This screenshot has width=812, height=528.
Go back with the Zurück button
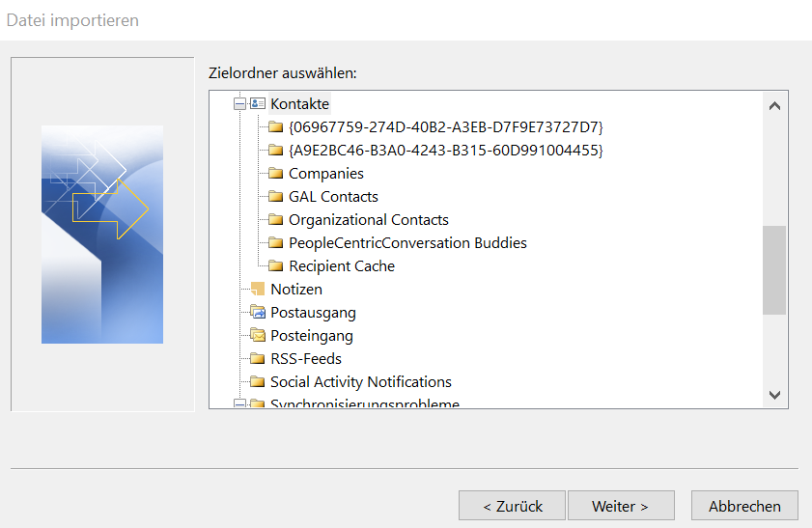pos(512,506)
